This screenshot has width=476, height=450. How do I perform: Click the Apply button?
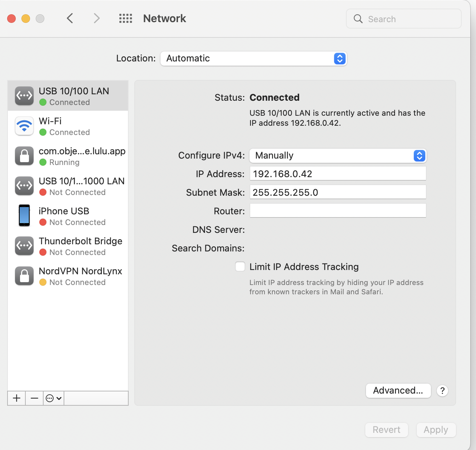pos(436,430)
